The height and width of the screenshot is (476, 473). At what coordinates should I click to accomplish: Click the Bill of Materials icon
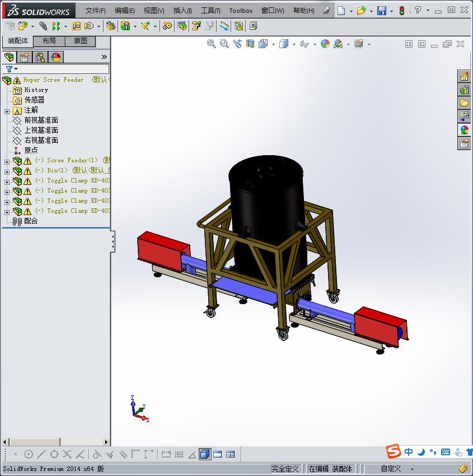coord(182,26)
